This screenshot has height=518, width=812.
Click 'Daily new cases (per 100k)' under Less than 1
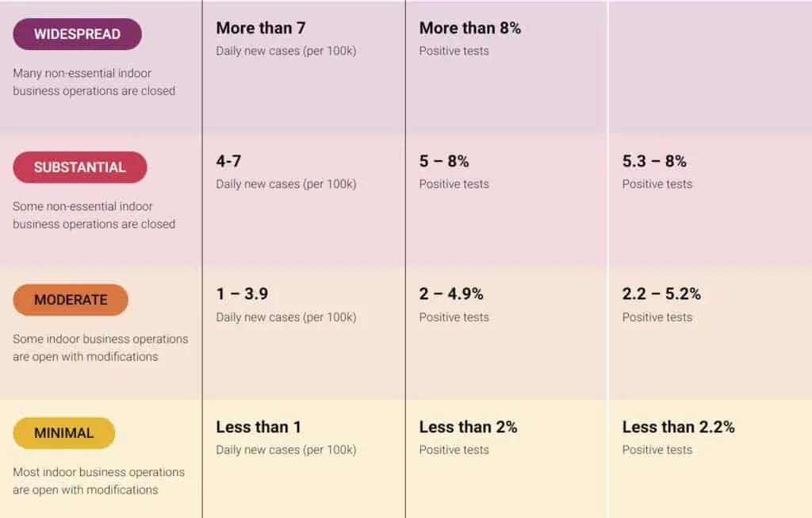point(285,450)
